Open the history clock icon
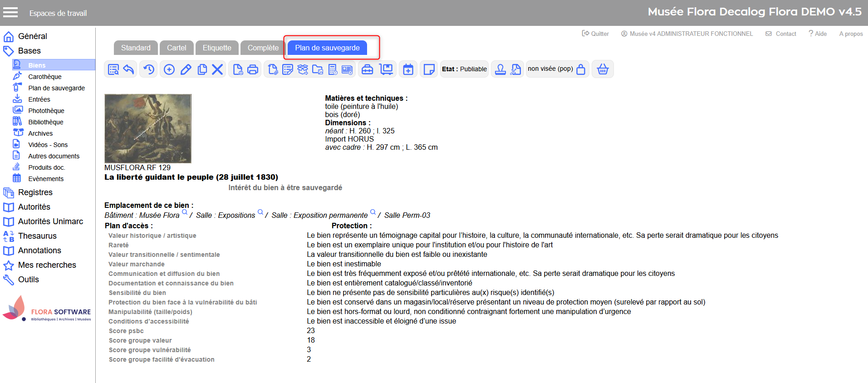 tap(149, 69)
